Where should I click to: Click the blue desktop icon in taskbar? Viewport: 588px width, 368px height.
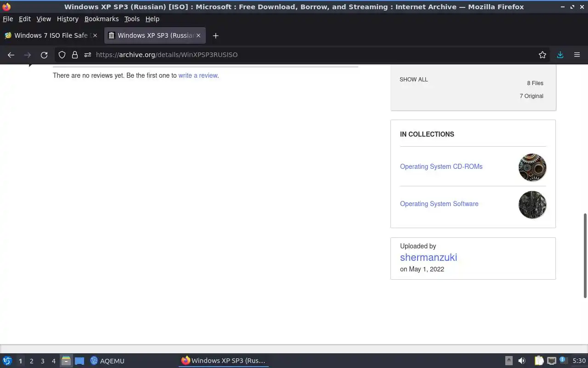[x=79, y=361]
